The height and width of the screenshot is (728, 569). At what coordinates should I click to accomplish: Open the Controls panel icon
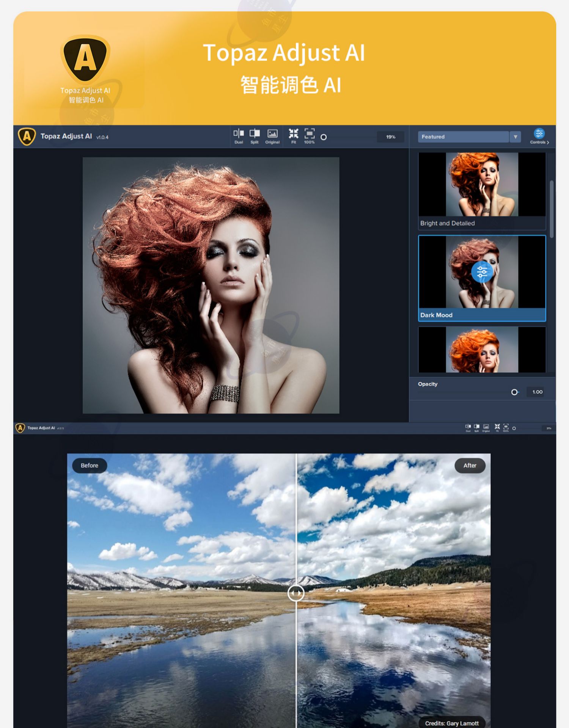pos(539,136)
